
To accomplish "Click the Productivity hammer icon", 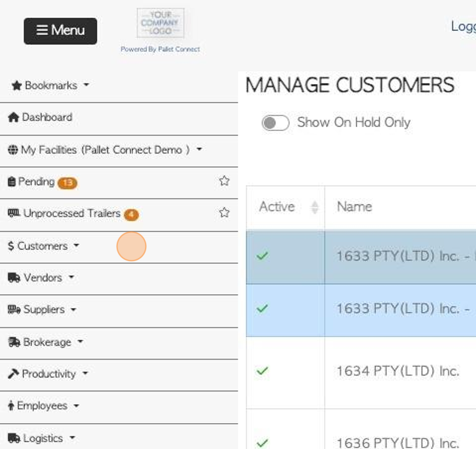I will (13, 374).
